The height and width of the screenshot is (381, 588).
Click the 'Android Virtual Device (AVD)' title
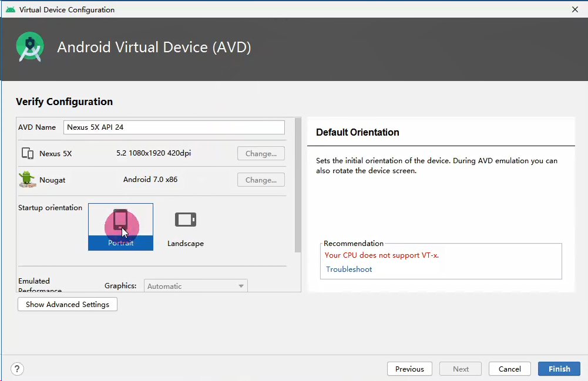click(154, 47)
